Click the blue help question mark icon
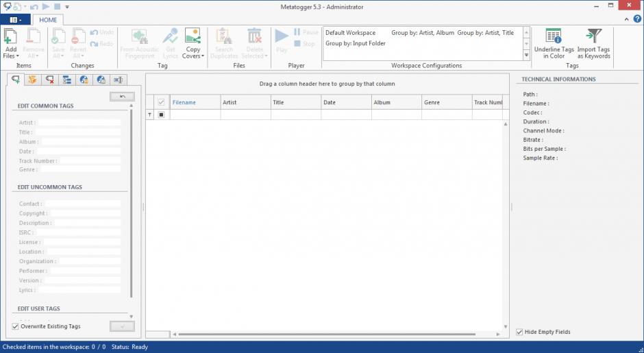The width and height of the screenshot is (644, 353). pos(637,19)
